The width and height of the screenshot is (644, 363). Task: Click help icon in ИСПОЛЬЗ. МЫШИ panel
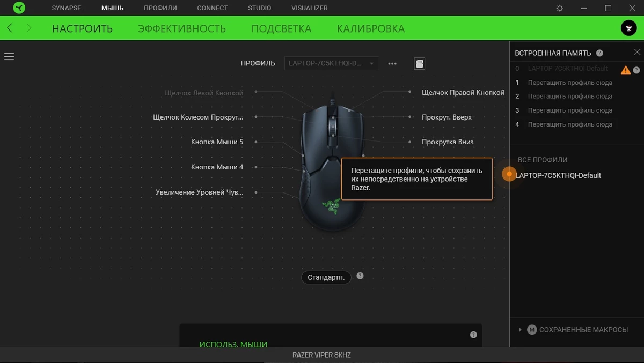point(473,334)
